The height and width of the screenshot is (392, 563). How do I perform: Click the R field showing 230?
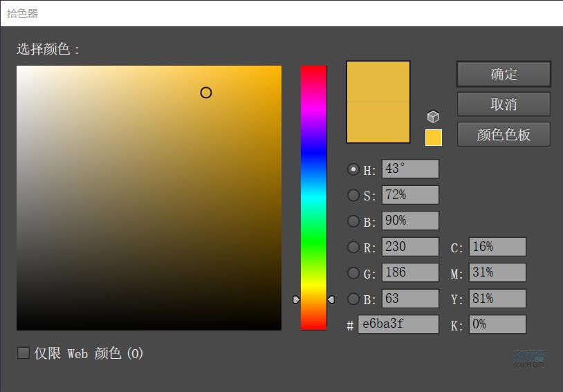tap(410, 247)
